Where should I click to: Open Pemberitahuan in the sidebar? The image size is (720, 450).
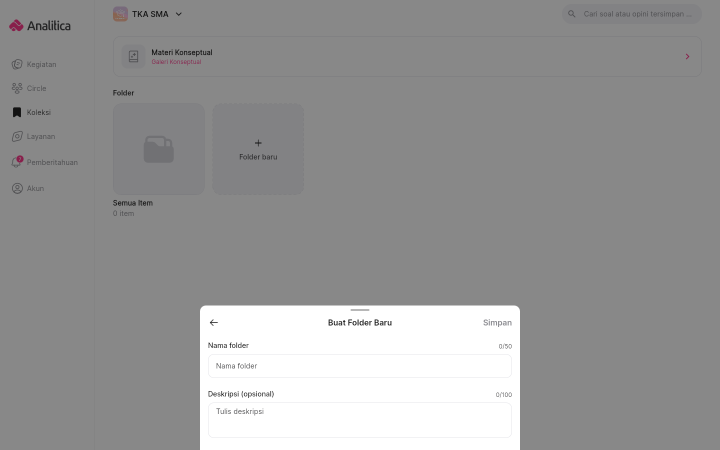pyautogui.click(x=45, y=162)
